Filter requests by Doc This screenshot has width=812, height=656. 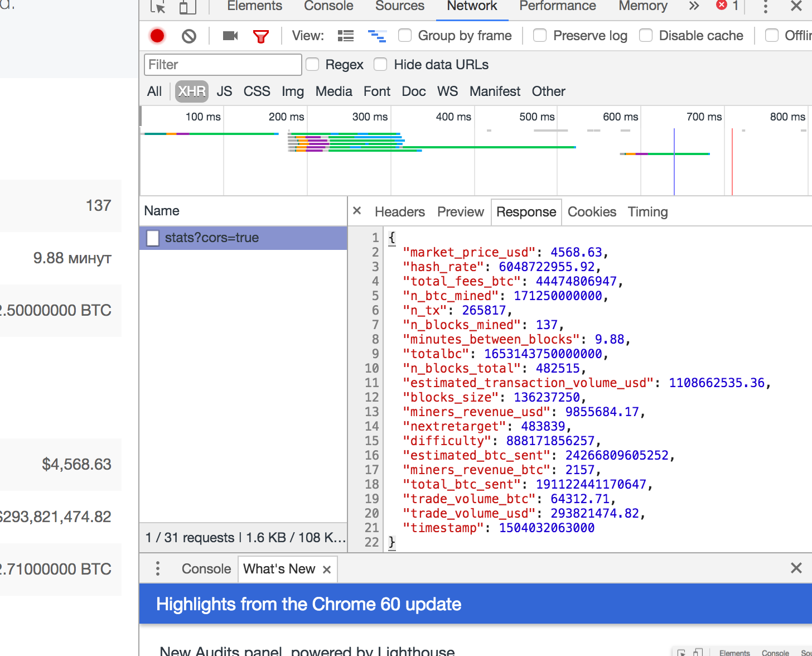(414, 91)
